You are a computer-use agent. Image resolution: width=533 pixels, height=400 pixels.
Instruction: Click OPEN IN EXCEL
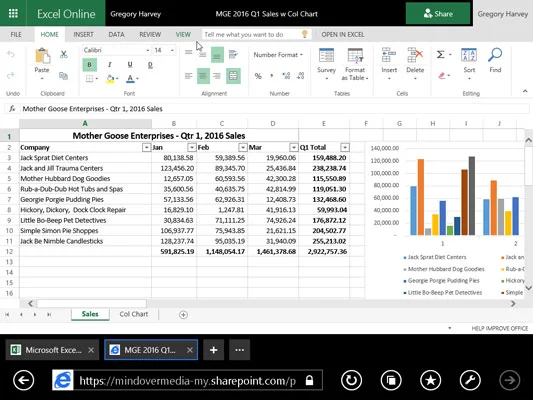click(343, 35)
